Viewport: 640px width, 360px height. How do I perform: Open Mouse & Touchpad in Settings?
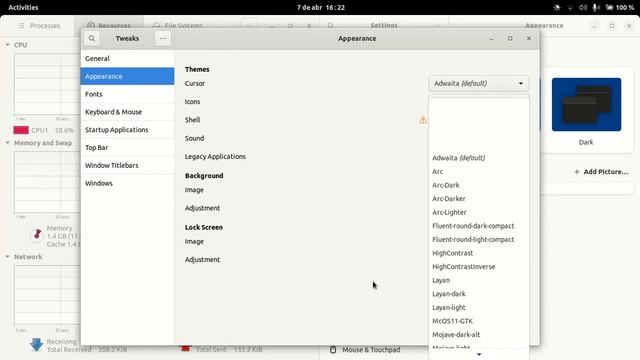coord(371,350)
